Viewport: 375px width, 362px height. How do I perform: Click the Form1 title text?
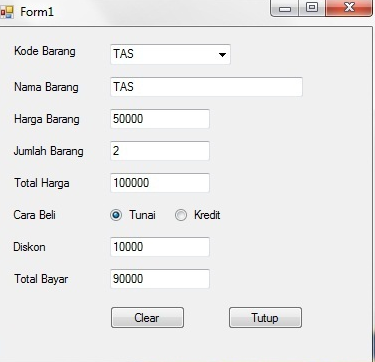37,12
